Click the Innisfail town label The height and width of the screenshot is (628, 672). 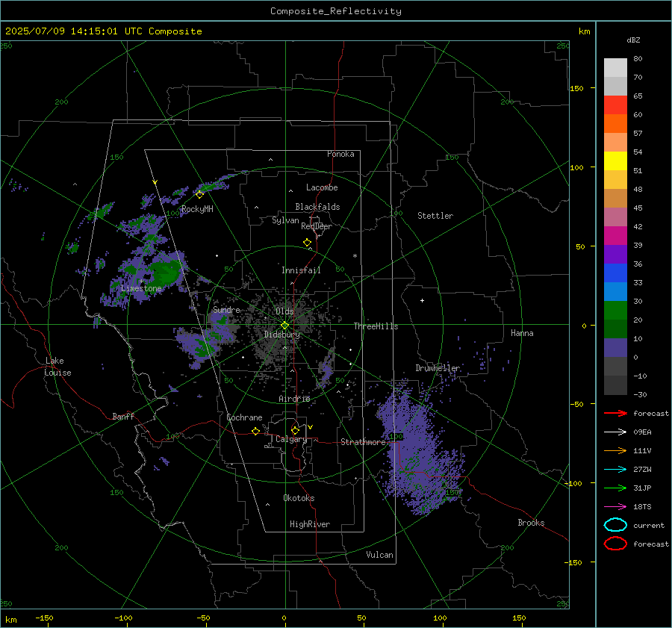tap(301, 270)
